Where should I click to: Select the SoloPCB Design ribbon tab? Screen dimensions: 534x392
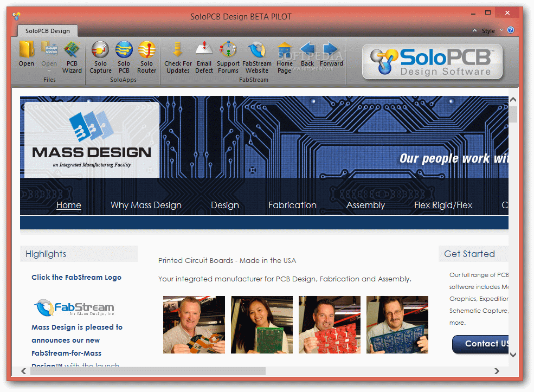point(47,31)
